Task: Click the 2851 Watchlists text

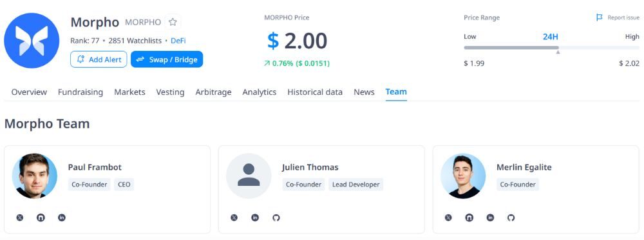Action: (135, 41)
